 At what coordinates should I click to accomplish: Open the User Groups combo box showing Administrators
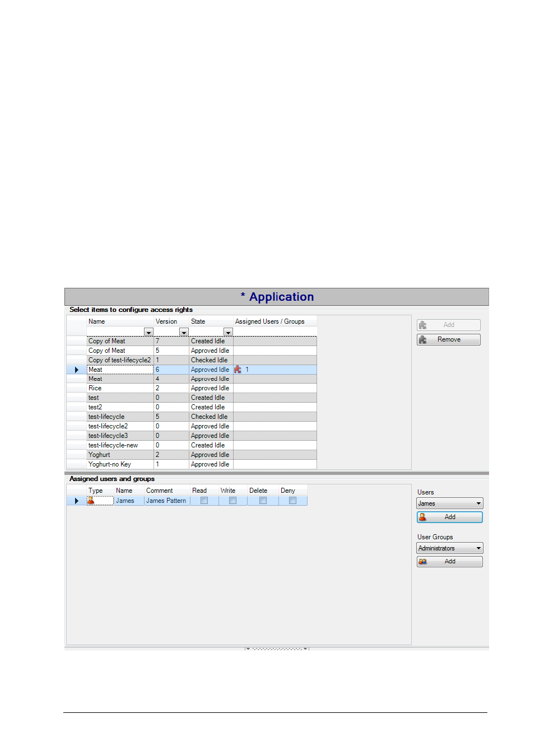pos(449,548)
